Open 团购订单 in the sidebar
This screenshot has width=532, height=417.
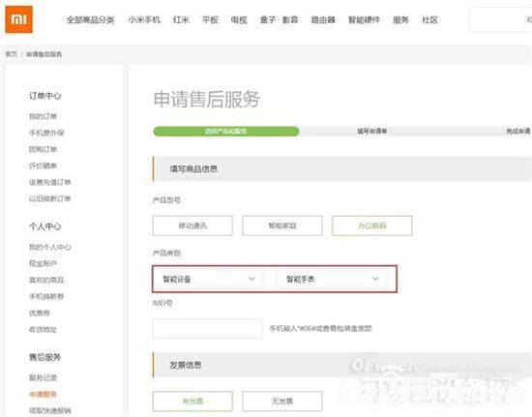click(43, 149)
